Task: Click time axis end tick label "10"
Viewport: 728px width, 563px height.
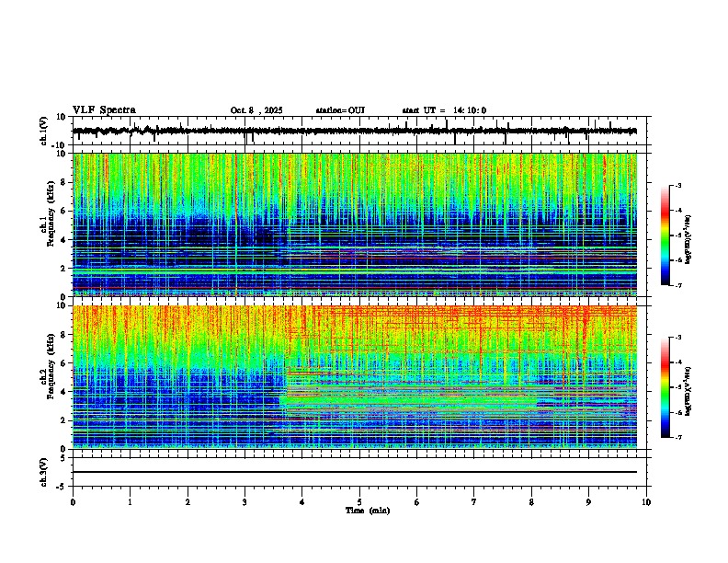Action: 646,502
